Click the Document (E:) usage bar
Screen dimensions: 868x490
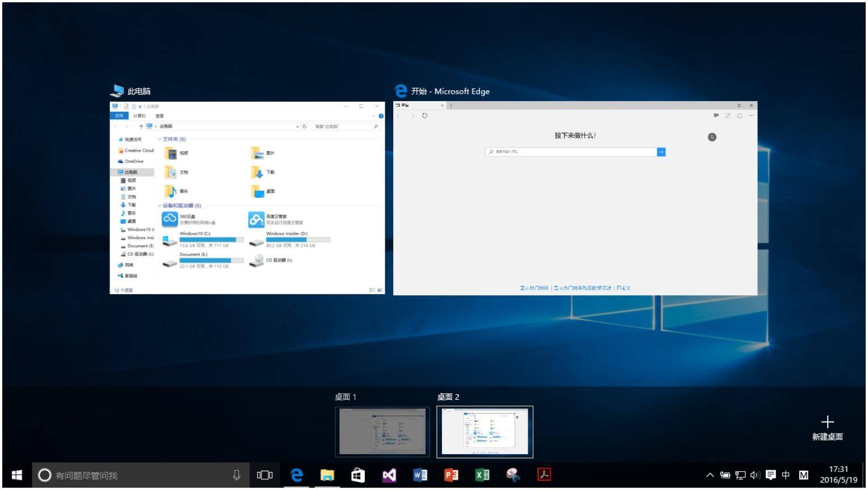click(212, 260)
